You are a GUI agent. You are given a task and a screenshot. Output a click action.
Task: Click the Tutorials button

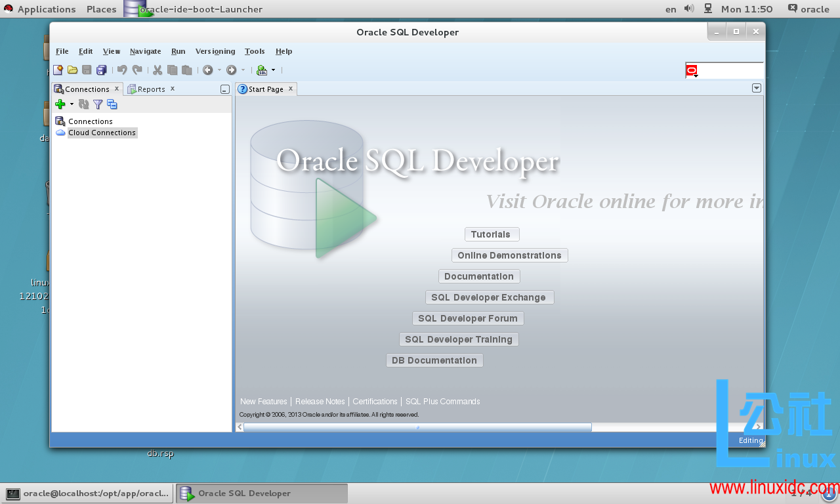pos(492,234)
